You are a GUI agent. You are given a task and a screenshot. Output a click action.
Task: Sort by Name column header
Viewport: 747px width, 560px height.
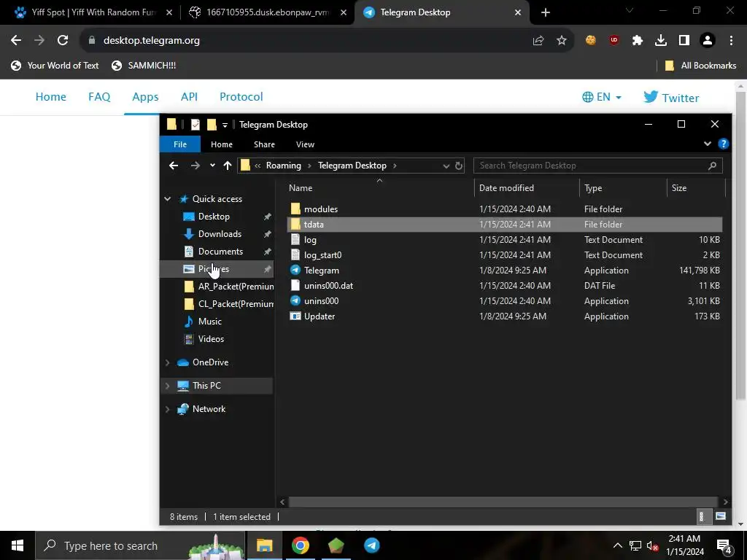[301, 188]
